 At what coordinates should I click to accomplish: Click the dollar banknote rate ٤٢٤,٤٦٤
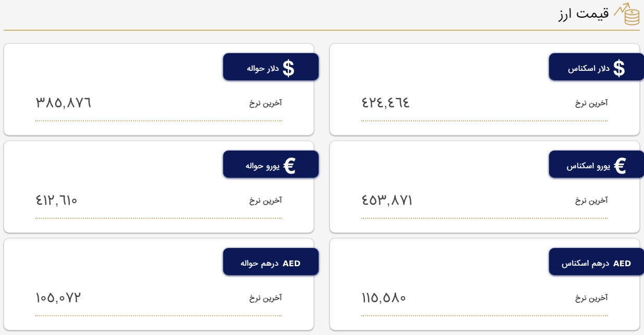tap(385, 103)
